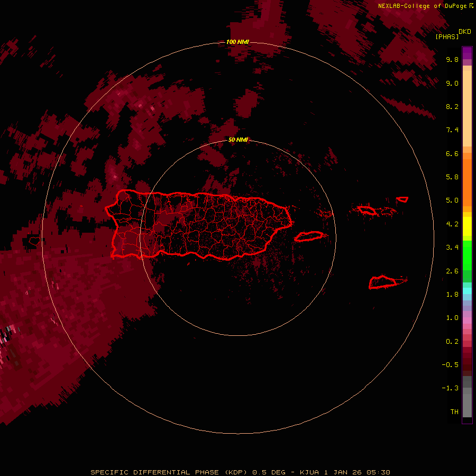Select the 4.2 legend value
The height and width of the screenshot is (476, 476).
click(452, 224)
